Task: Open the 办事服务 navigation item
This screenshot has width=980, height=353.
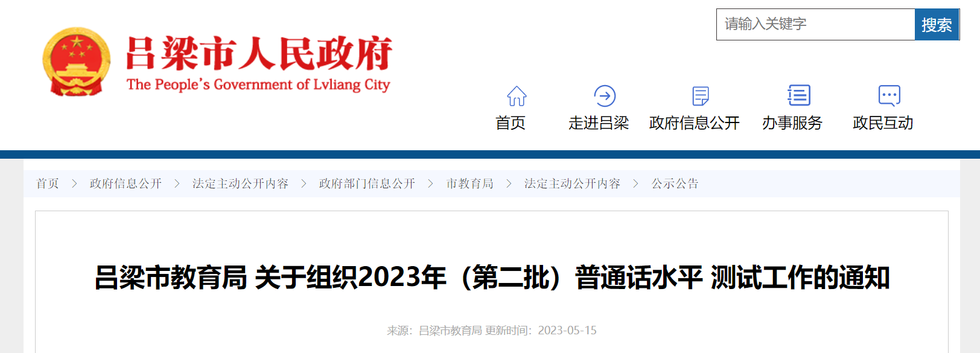Action: (x=792, y=123)
